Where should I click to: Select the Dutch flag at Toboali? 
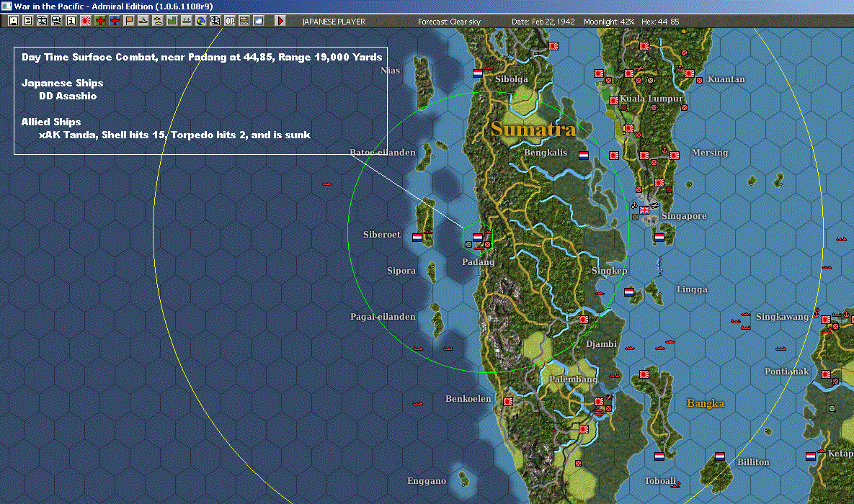pos(659,456)
